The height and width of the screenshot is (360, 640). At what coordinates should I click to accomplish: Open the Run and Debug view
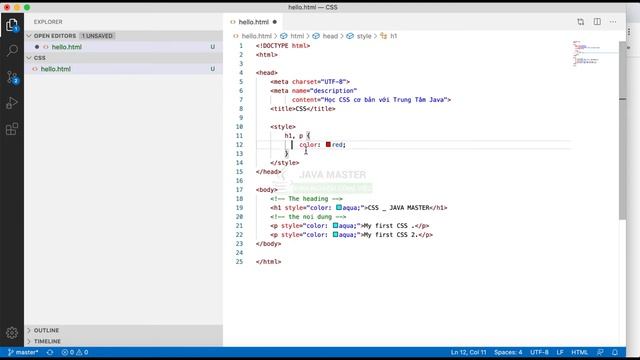point(12,103)
